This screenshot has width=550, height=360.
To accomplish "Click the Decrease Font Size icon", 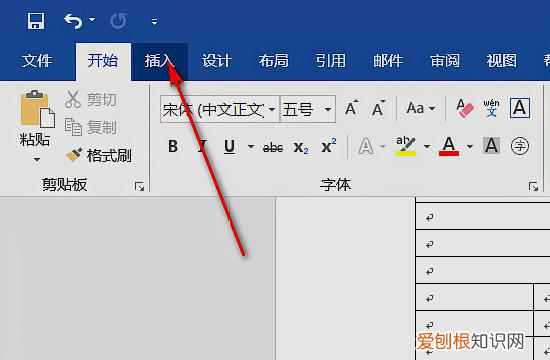I will click(378, 108).
